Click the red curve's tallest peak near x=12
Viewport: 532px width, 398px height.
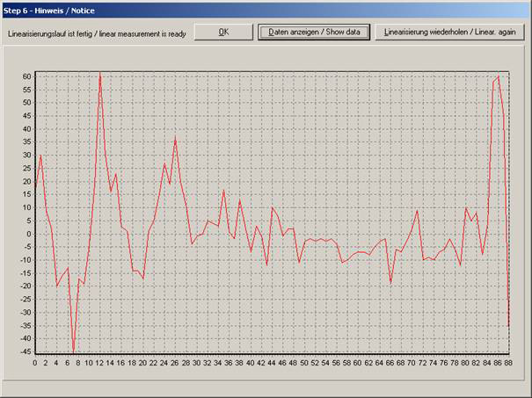coord(100,74)
